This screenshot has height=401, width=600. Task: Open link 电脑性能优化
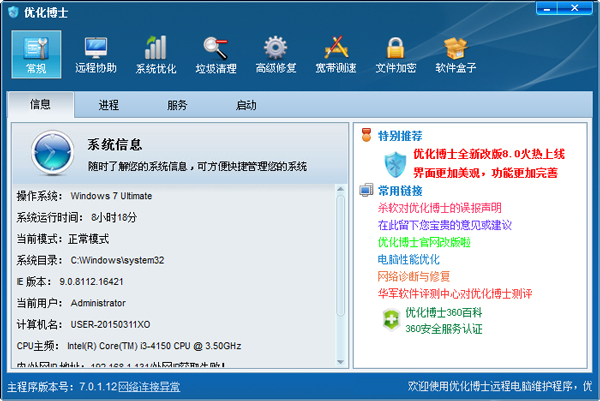pos(409,259)
